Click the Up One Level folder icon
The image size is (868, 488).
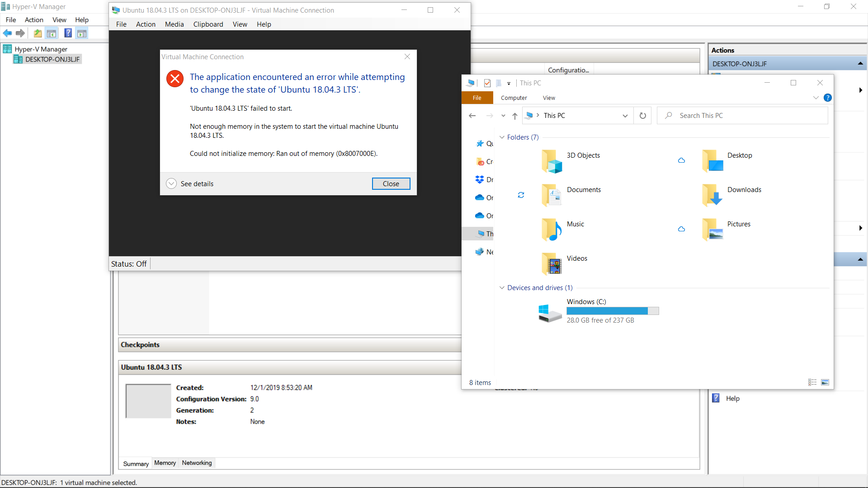38,33
